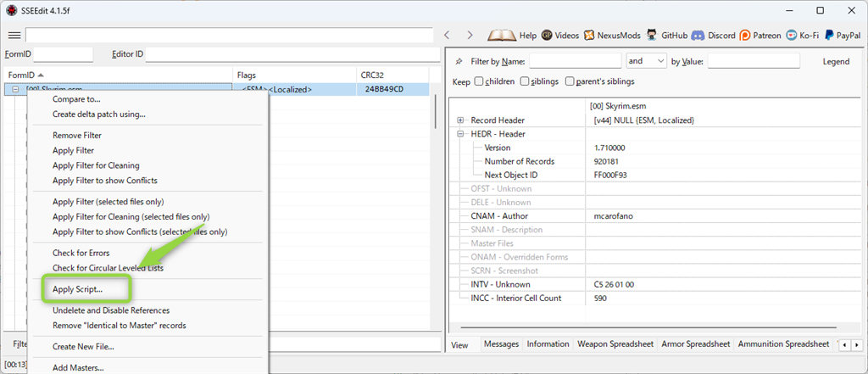Open the Ko-Fi link
868x374 pixels.
[x=802, y=36]
